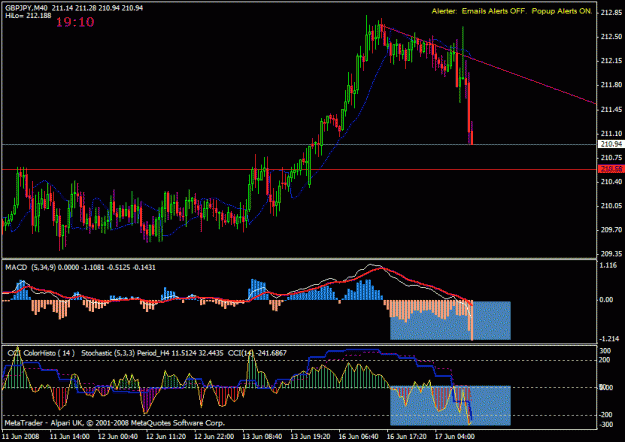This screenshot has height=442, width=625.
Task: Click the 209.70 price axis label
Action: [611, 230]
